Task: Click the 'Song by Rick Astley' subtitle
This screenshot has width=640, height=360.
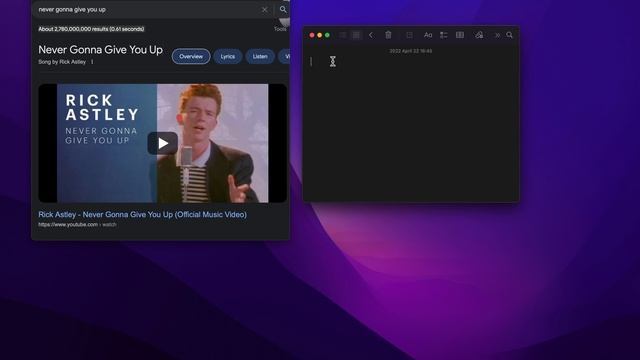Action: pos(62,62)
